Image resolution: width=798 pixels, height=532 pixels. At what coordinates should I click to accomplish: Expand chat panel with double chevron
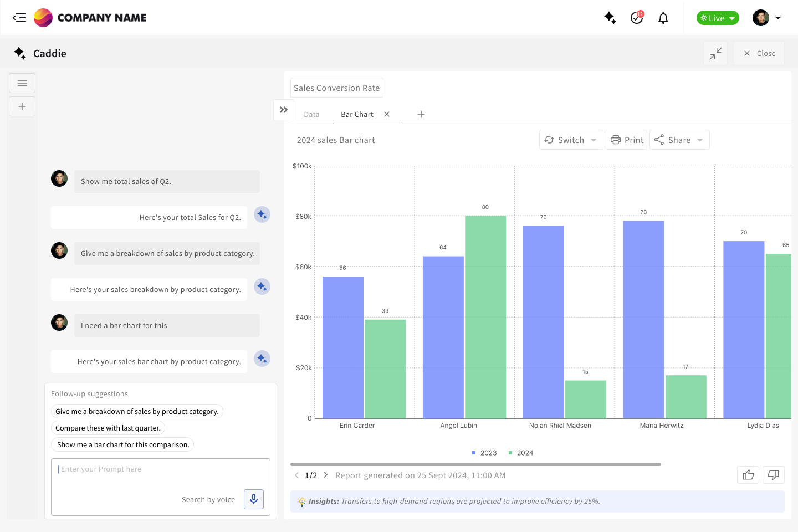(284, 110)
